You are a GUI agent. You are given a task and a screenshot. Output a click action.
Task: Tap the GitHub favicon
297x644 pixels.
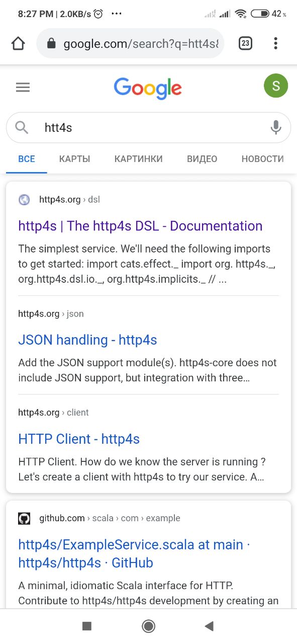point(24,518)
